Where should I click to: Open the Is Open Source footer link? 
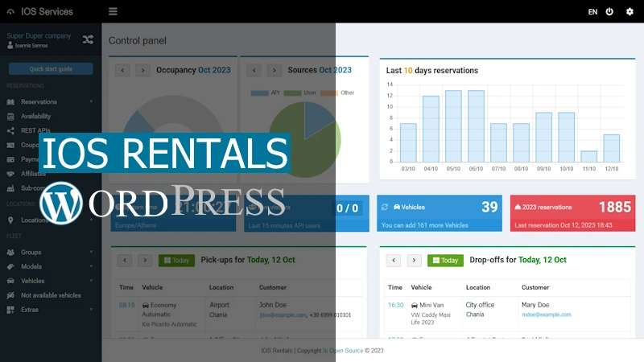pos(343,351)
